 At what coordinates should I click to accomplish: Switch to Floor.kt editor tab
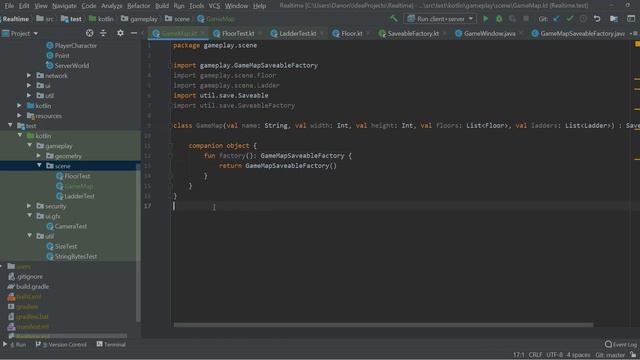point(351,33)
